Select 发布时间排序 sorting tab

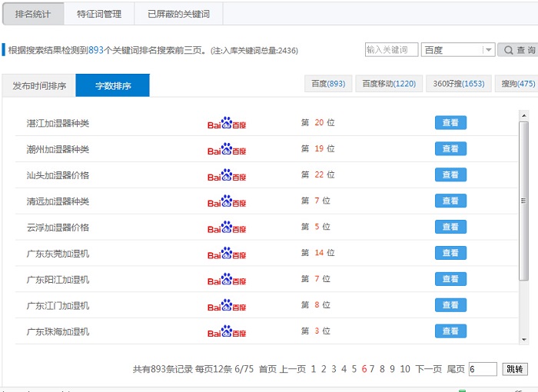click(39, 86)
